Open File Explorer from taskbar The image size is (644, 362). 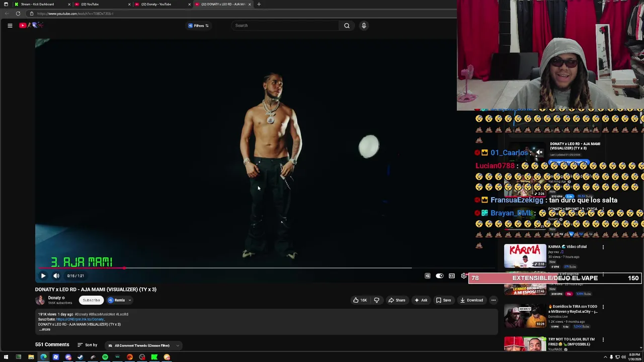(31, 357)
